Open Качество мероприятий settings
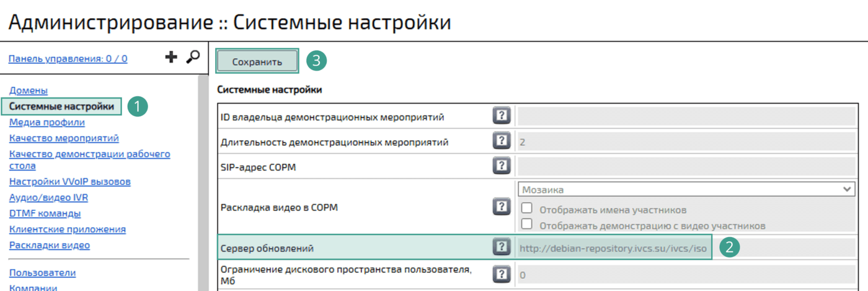The width and height of the screenshot is (868, 291). pyautogui.click(x=64, y=138)
